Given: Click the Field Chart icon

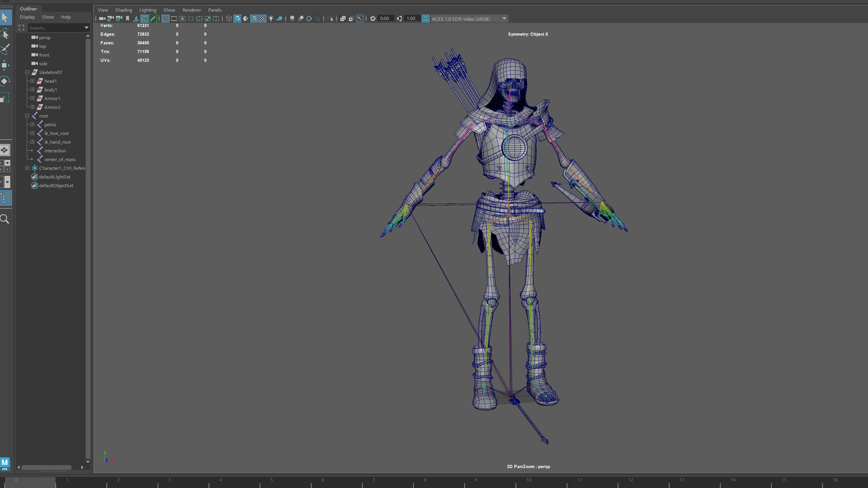Looking at the screenshot, I should point(199,19).
